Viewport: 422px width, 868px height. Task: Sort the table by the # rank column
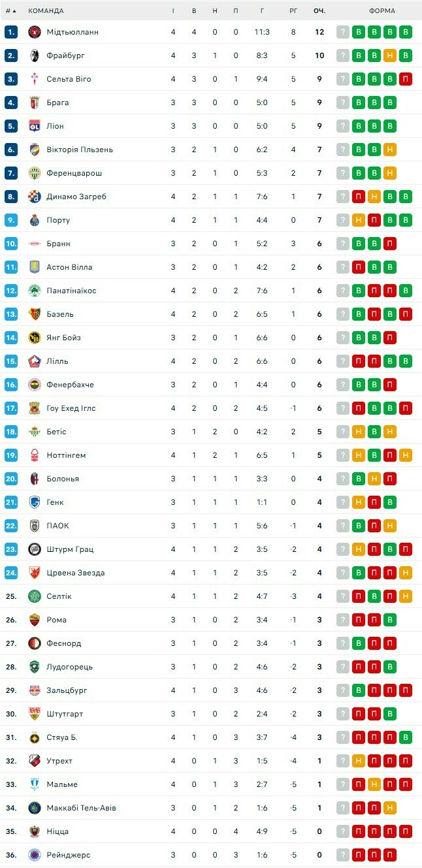click(x=10, y=10)
